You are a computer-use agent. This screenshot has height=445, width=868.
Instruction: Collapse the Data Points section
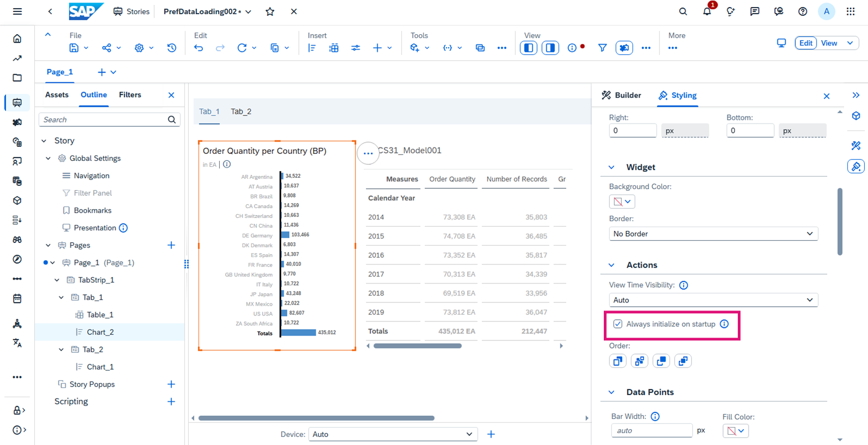tap(611, 392)
